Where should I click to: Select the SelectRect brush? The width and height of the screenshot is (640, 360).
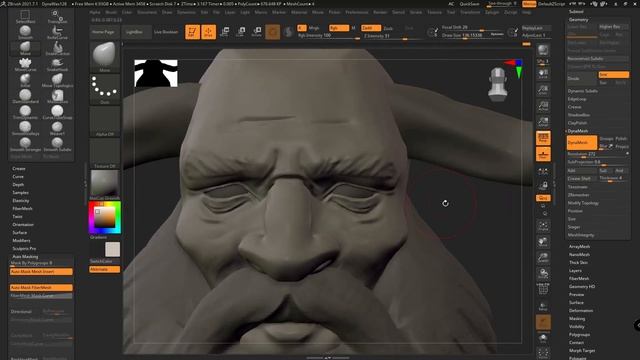[25, 16]
